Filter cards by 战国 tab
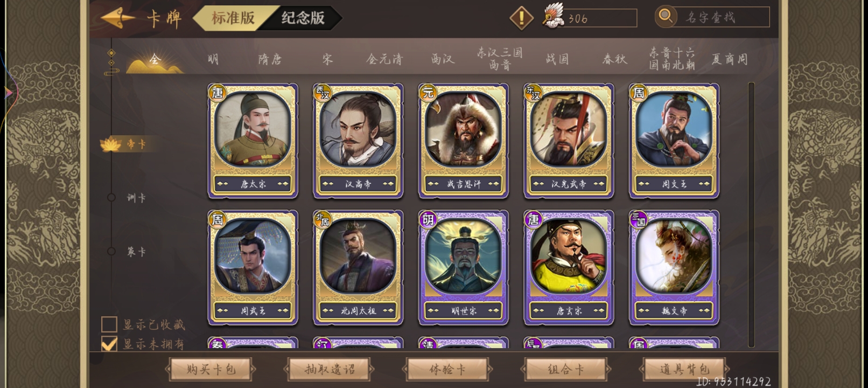This screenshot has height=388, width=868. coord(557,59)
